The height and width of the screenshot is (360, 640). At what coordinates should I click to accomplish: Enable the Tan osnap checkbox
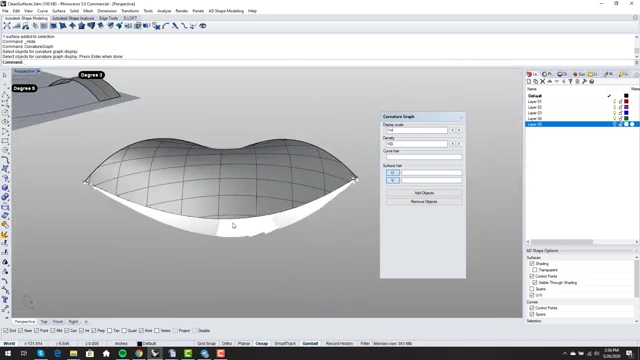[x=109, y=331]
